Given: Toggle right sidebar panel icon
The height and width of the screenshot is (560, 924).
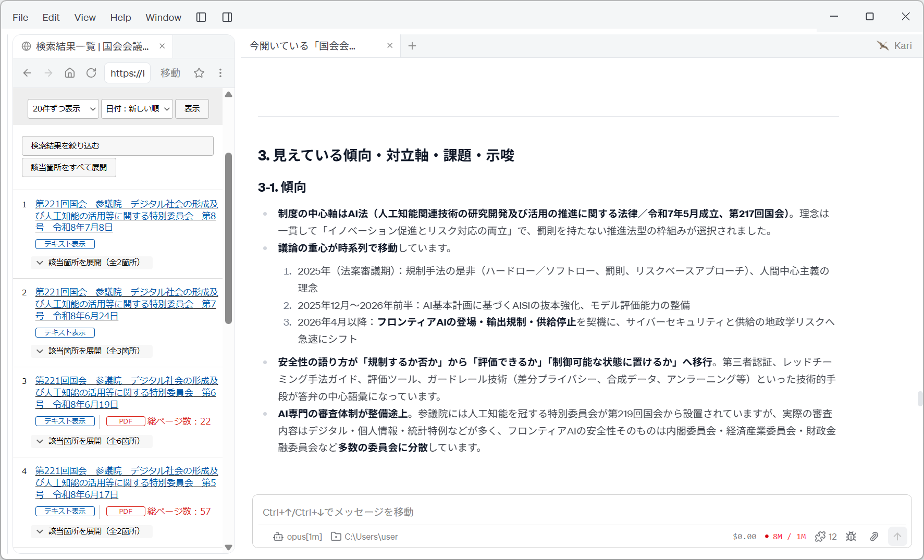Looking at the screenshot, I should [x=227, y=17].
